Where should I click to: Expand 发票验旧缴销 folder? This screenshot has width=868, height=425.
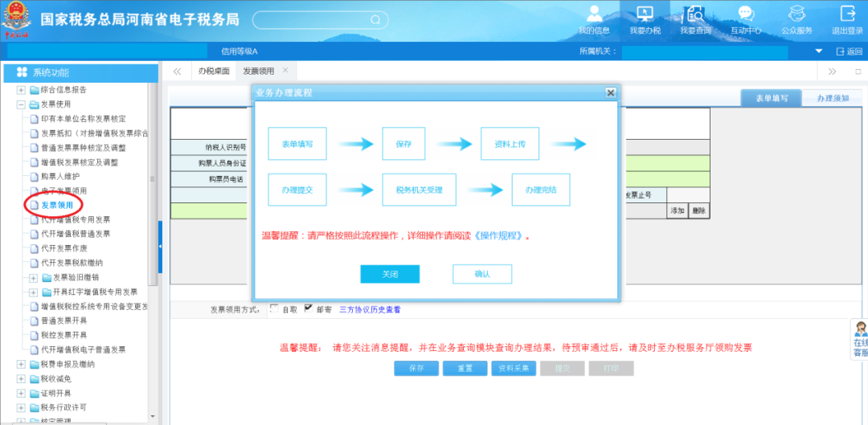tap(33, 277)
